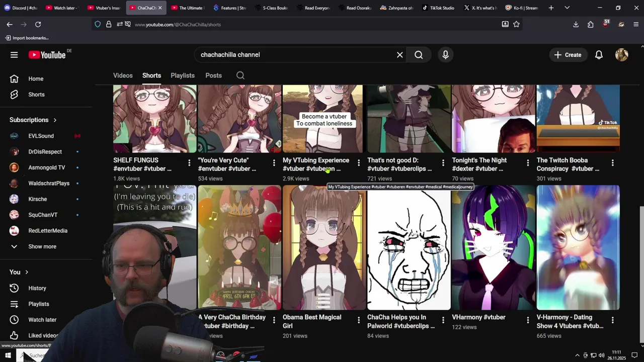Open options menu for SHELF FUNGUS short
644x362 pixels.
(189, 163)
